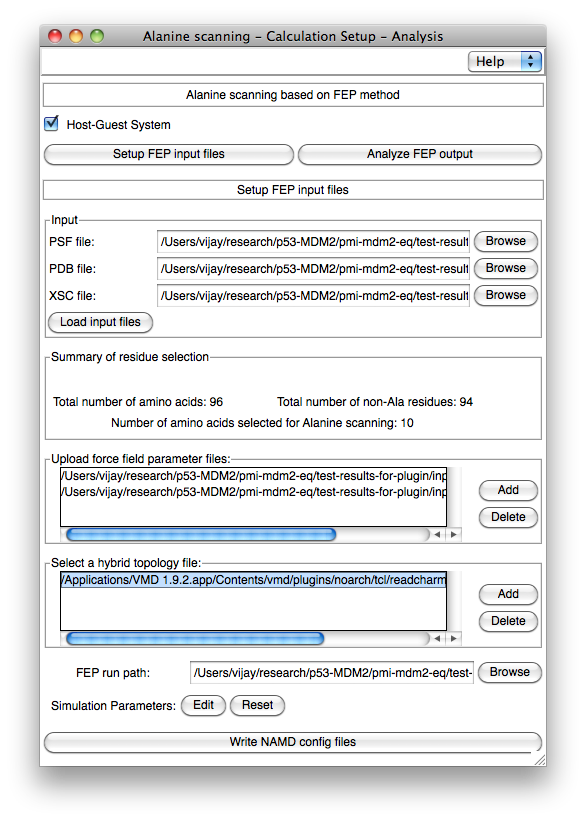Image resolution: width=586 pixels, height=821 pixels.
Task: Open the Help dropdown menu
Action: click(504, 62)
